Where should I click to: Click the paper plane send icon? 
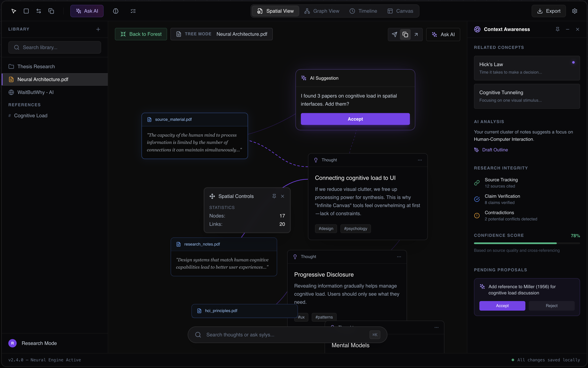click(x=394, y=34)
